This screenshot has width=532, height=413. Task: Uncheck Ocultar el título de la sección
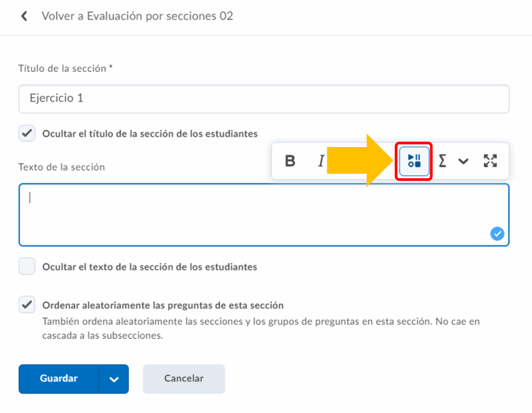click(27, 134)
